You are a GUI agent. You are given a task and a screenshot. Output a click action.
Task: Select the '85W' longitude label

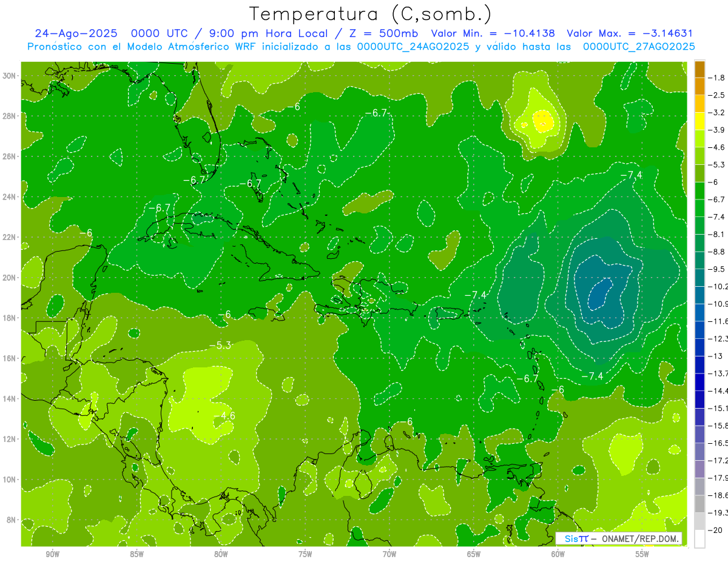tap(136, 555)
